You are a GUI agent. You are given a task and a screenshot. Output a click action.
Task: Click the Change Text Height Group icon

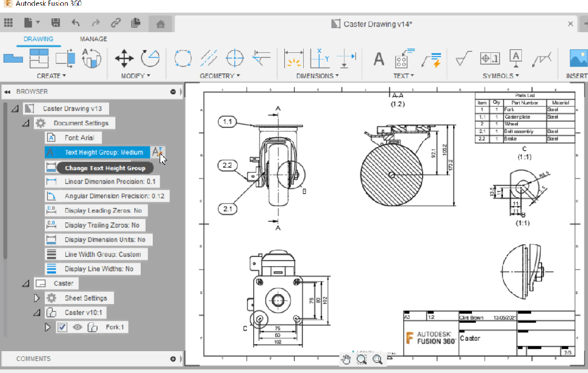pyautogui.click(x=157, y=152)
